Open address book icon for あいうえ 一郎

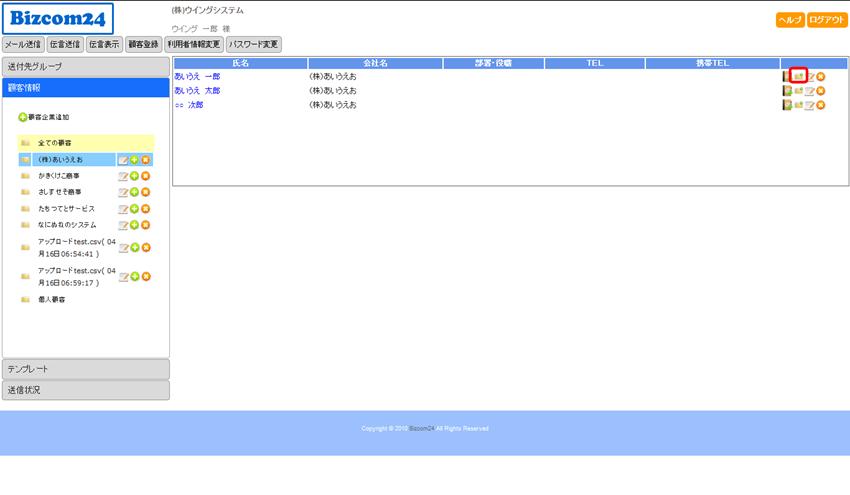[x=787, y=76]
